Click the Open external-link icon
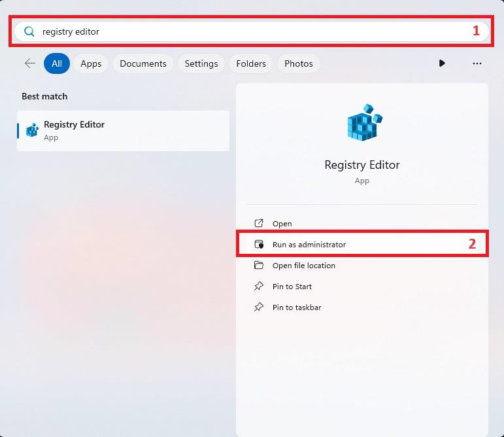The height and width of the screenshot is (437, 504). pyautogui.click(x=259, y=223)
